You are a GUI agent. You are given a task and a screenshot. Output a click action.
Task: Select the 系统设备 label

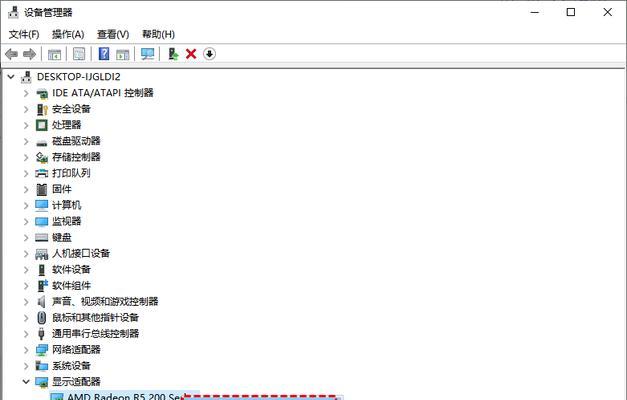point(71,366)
